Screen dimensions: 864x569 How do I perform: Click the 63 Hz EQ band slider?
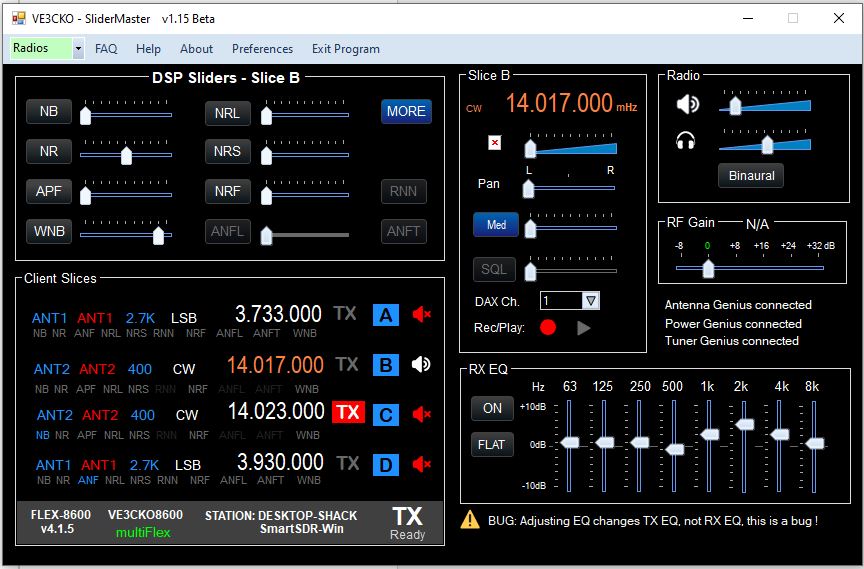pos(569,442)
